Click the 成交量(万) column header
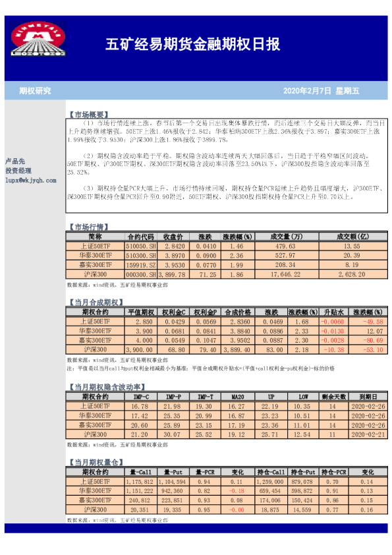The width and height of the screenshot is (392, 555). point(287,237)
